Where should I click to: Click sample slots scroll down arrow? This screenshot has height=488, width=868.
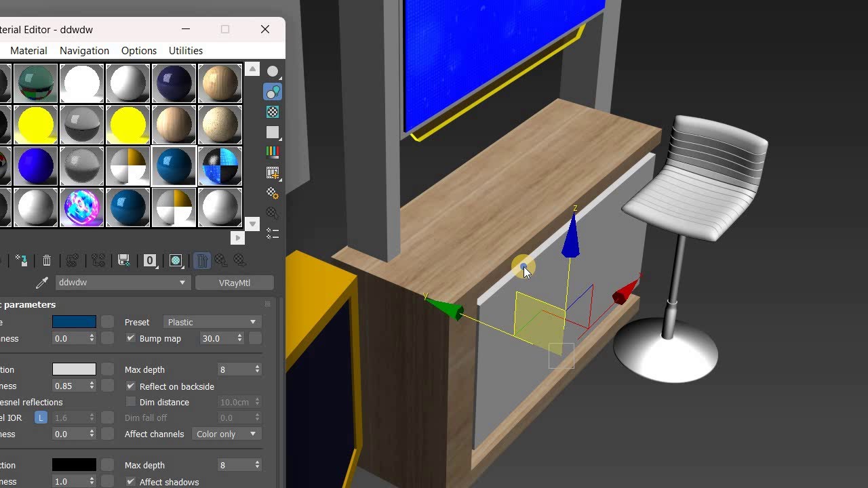252,224
